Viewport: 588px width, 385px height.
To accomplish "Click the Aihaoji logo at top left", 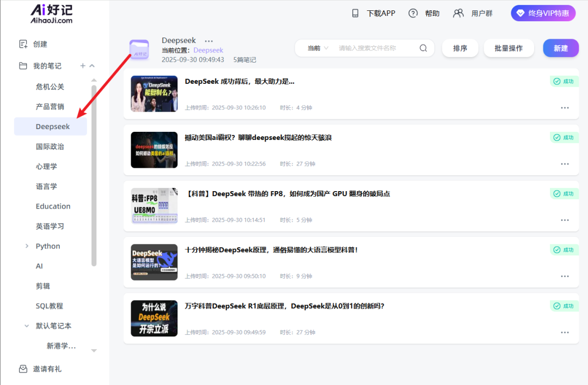I will [x=51, y=13].
